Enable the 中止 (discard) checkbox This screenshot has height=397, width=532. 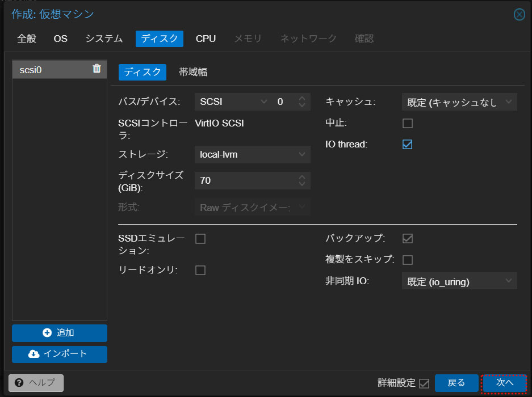[x=407, y=123]
